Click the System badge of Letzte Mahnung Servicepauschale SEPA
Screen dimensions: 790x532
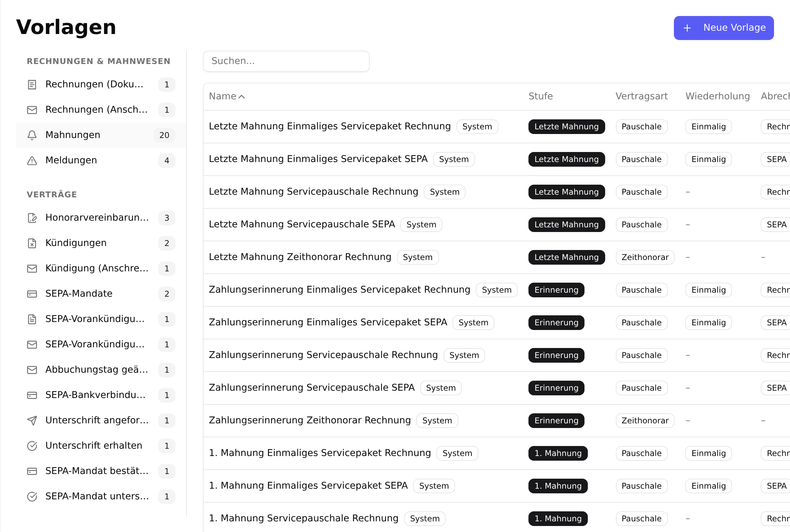coord(421,225)
